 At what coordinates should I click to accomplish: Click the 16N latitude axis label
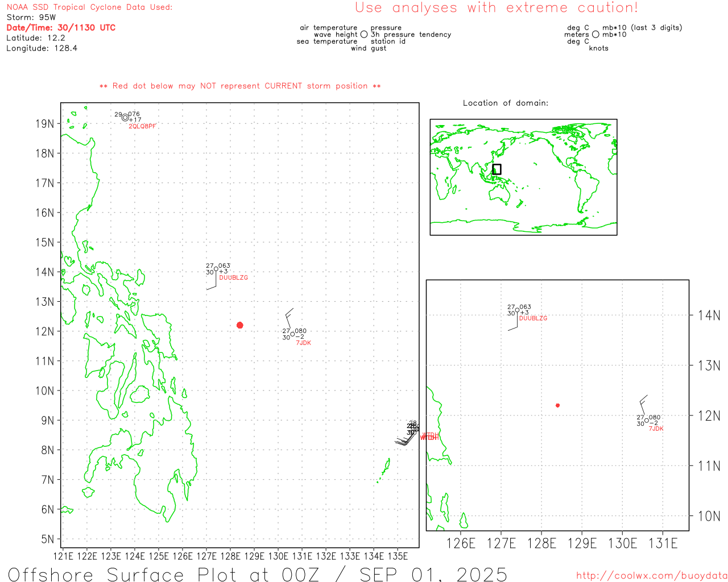coord(45,213)
